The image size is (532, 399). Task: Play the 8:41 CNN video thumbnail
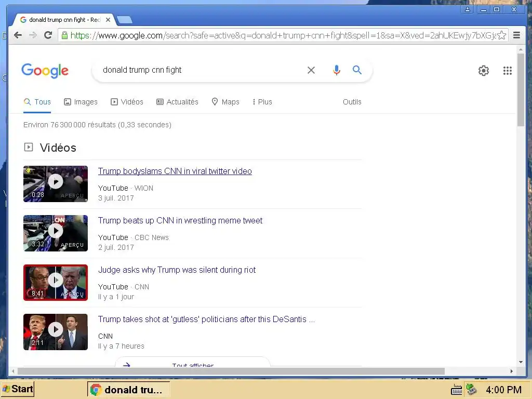tap(56, 283)
